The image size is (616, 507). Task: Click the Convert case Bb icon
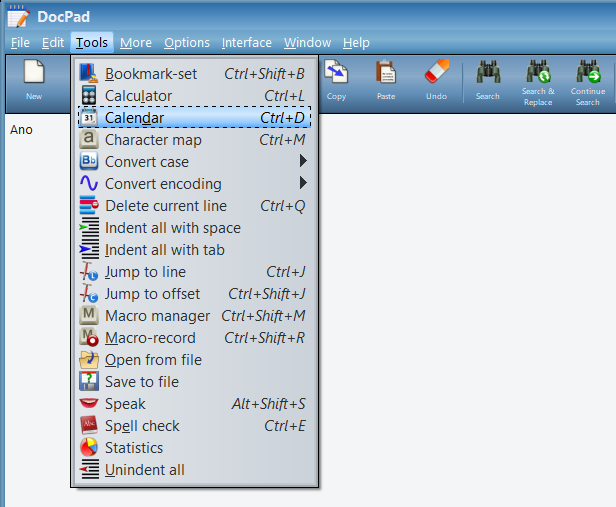89,161
